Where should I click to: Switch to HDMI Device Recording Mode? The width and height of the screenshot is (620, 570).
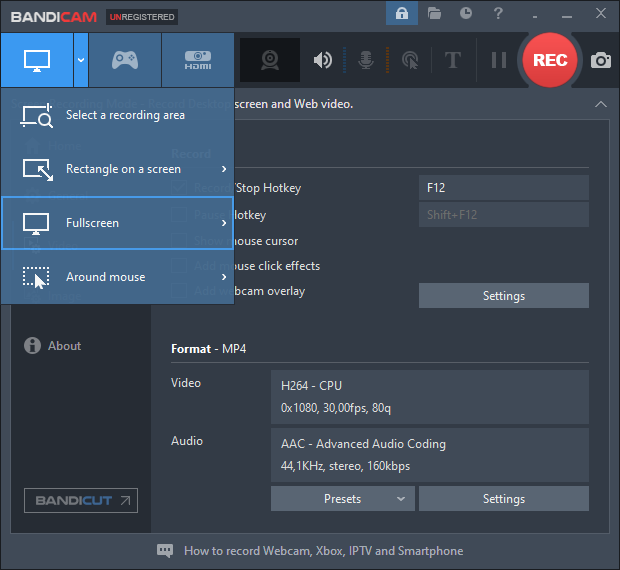click(198, 60)
